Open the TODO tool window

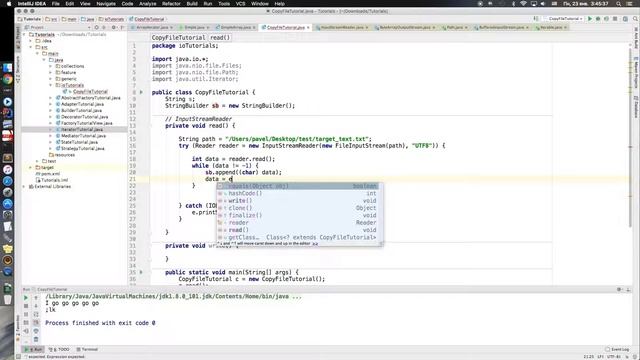click(x=59, y=349)
